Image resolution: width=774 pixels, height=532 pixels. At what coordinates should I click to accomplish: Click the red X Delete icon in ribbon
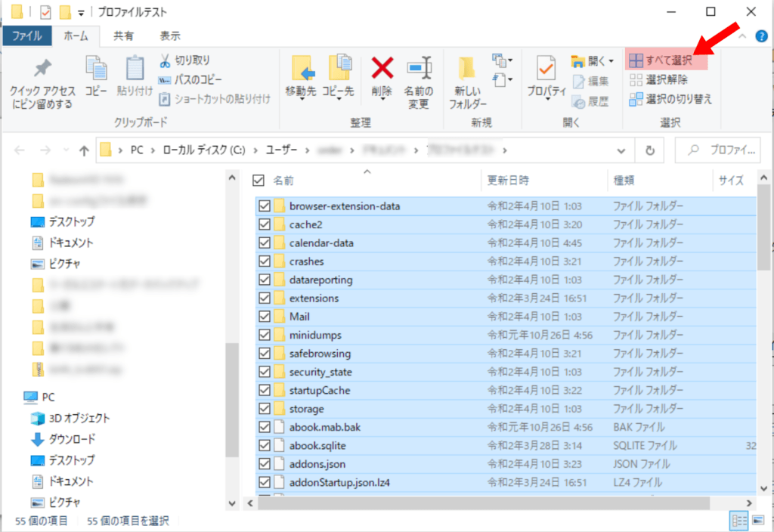point(382,70)
